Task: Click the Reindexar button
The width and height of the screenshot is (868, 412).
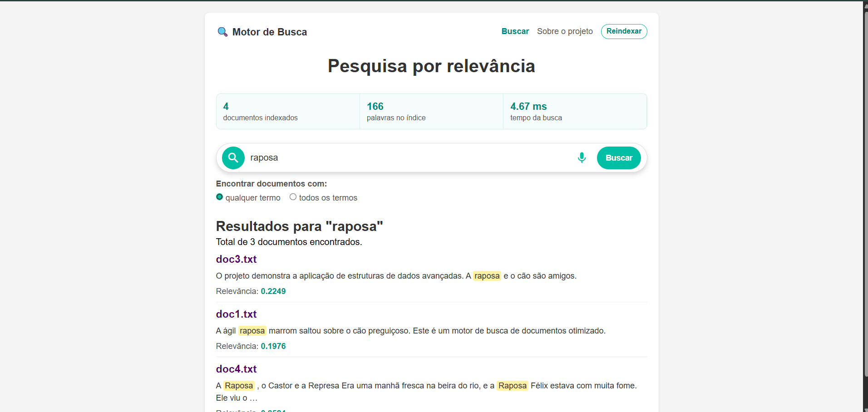Action: coord(624,31)
